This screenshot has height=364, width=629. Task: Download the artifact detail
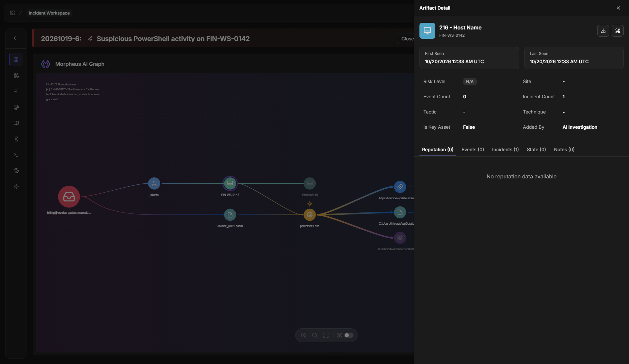coord(603,31)
